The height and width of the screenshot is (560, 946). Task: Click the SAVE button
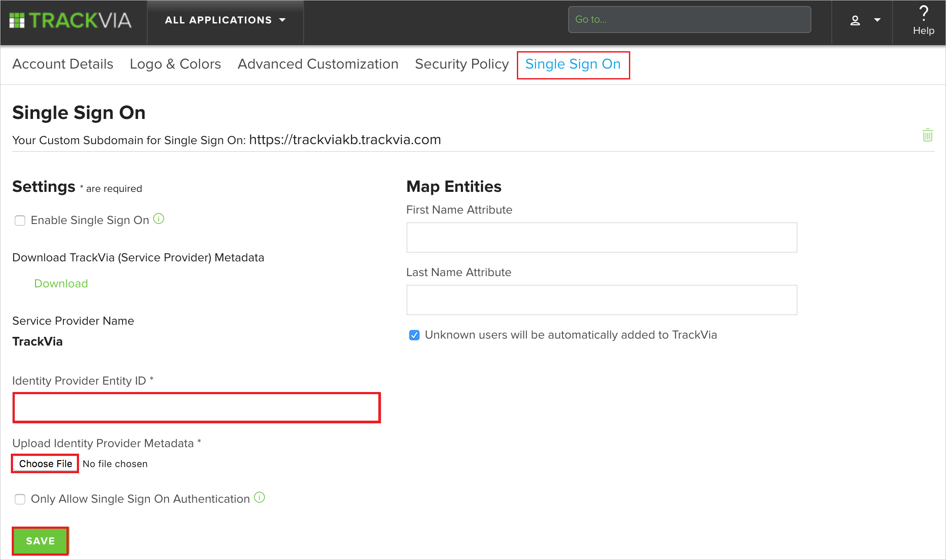click(40, 540)
